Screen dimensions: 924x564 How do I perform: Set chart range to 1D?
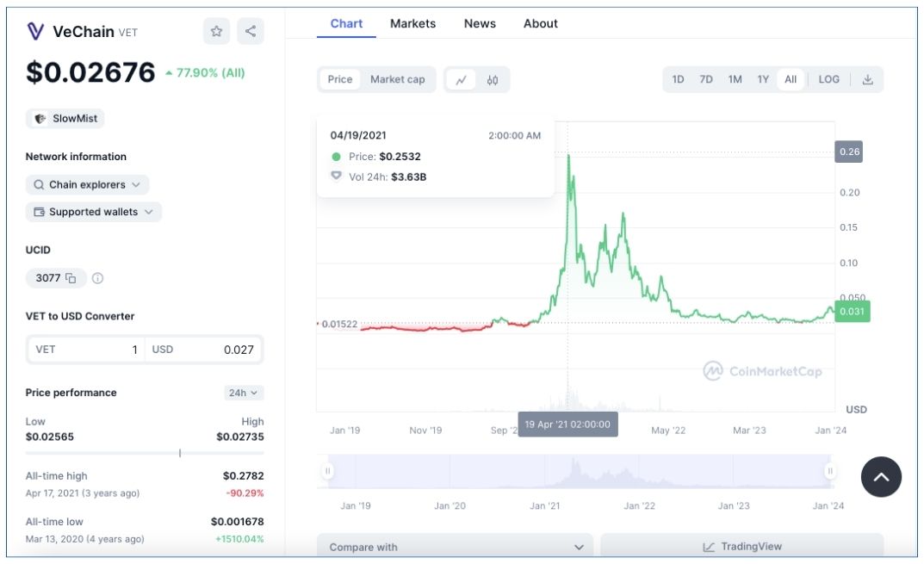pos(679,79)
